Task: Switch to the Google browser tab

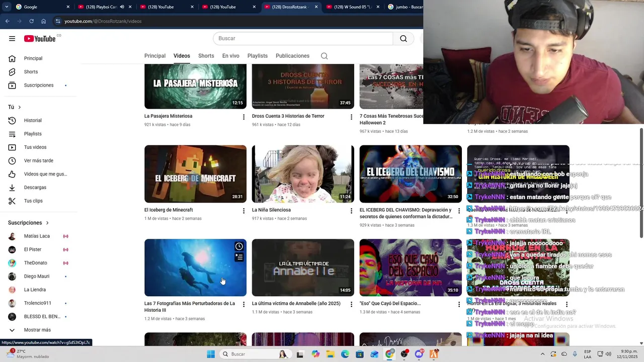Action: coord(43,7)
